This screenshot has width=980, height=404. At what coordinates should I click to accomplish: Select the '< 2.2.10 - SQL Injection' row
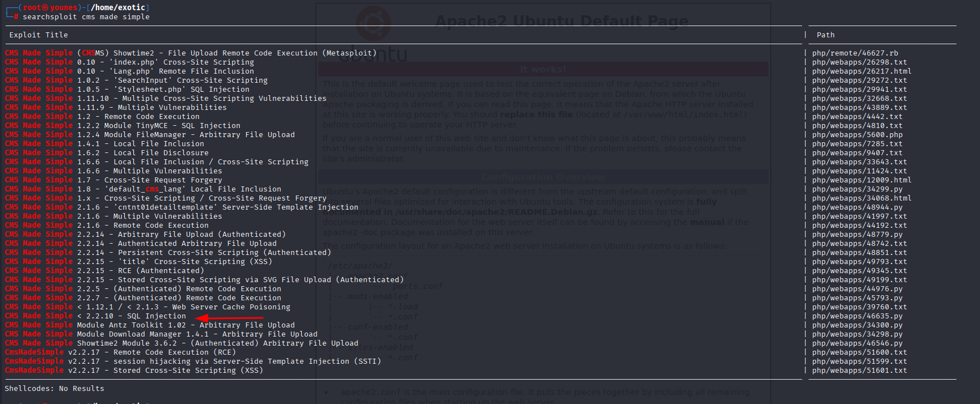point(95,316)
